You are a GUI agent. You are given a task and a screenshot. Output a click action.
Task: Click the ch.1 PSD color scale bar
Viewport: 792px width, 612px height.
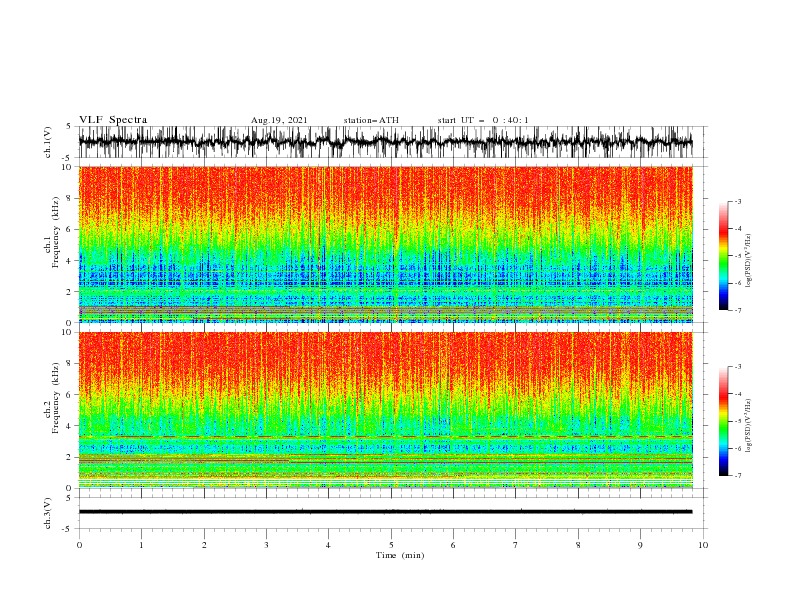[x=723, y=256]
